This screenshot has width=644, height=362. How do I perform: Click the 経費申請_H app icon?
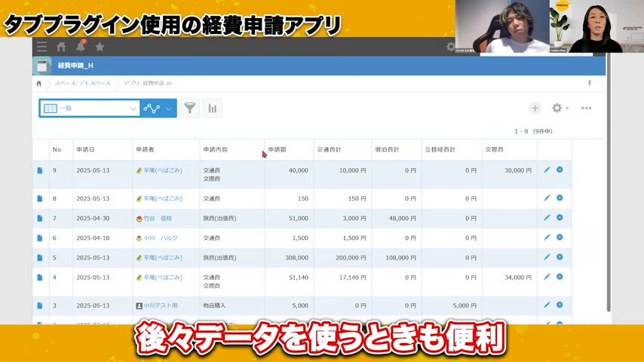coord(41,66)
